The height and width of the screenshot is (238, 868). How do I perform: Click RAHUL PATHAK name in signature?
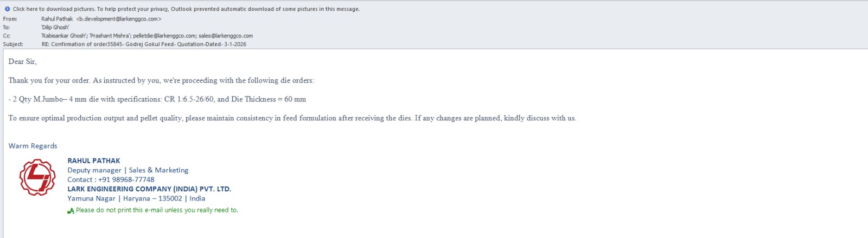point(94,160)
